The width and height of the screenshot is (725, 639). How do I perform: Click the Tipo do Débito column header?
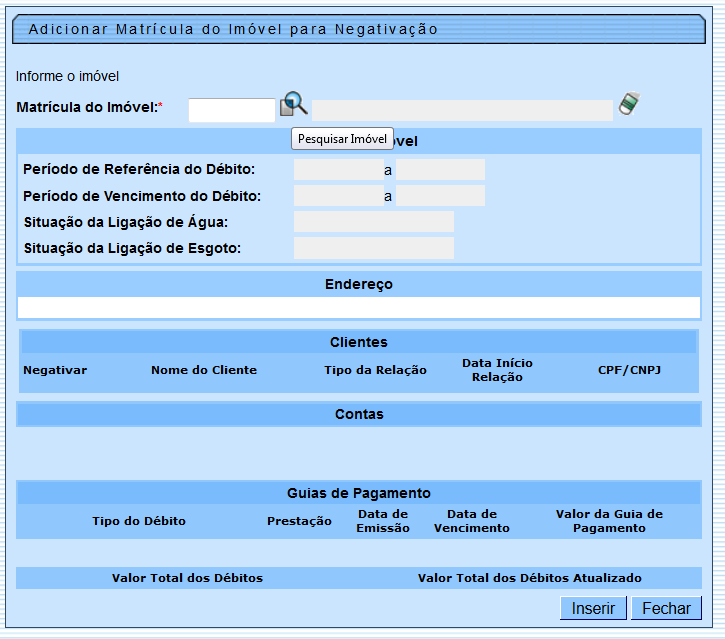(x=139, y=521)
